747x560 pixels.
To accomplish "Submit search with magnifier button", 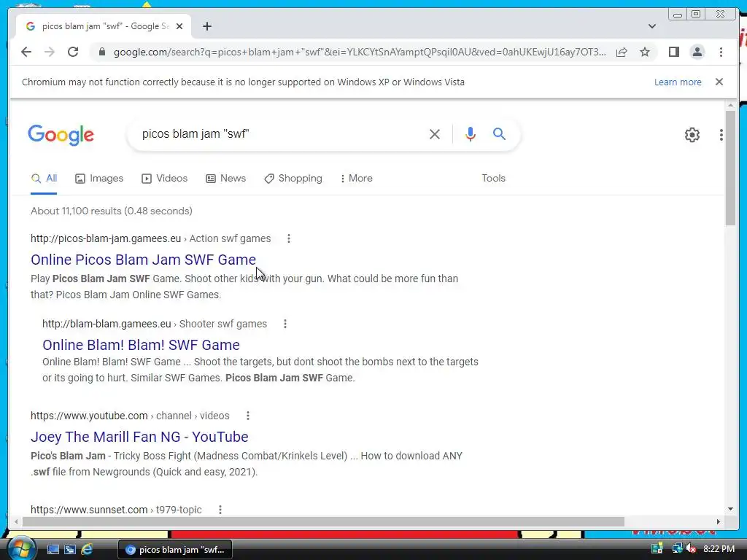I will click(499, 134).
